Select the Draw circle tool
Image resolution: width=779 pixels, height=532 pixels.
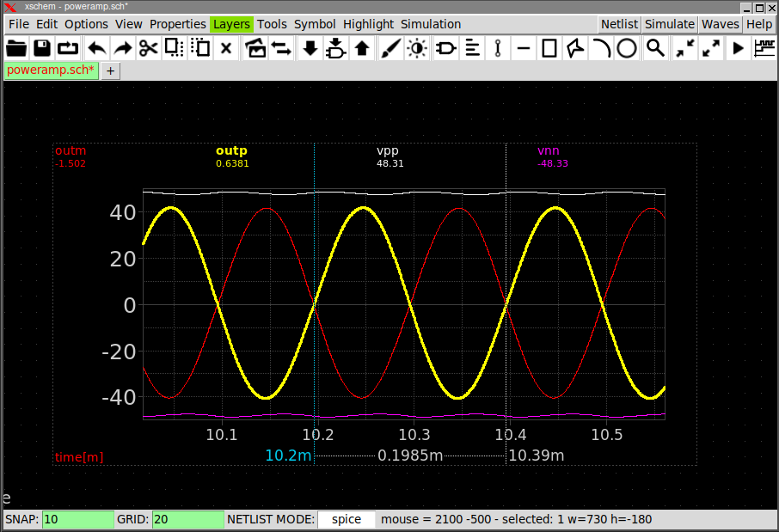[627, 48]
